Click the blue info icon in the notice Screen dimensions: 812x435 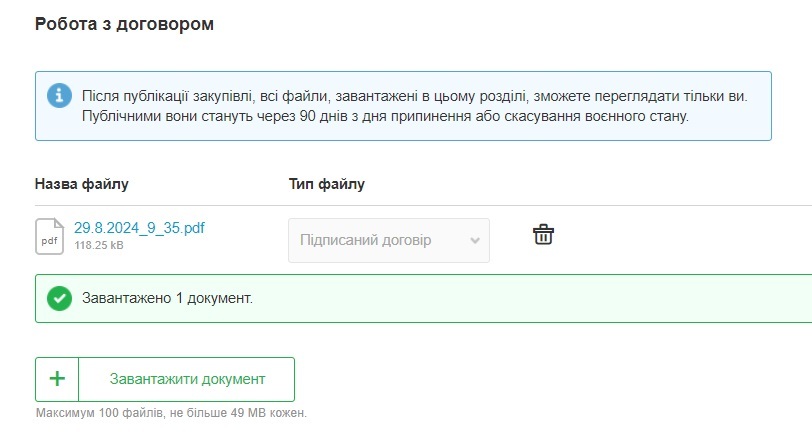[x=60, y=96]
